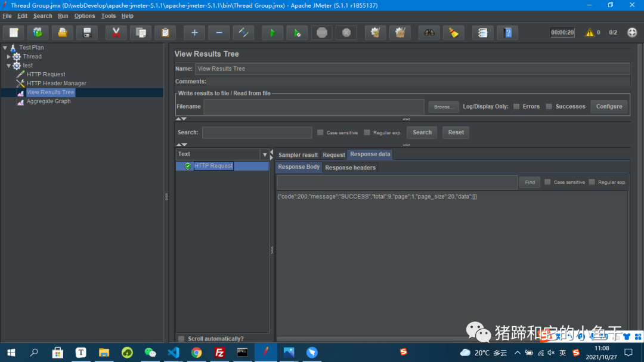Enable Scroll automatically checkbox
Image resolution: width=644 pixels, height=362 pixels.
pyautogui.click(x=181, y=339)
